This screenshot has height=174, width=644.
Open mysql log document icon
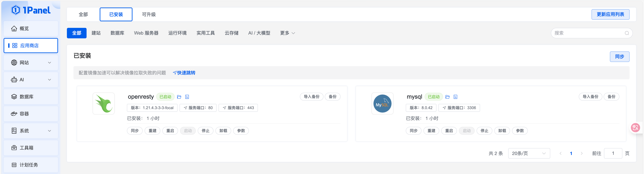(x=455, y=97)
